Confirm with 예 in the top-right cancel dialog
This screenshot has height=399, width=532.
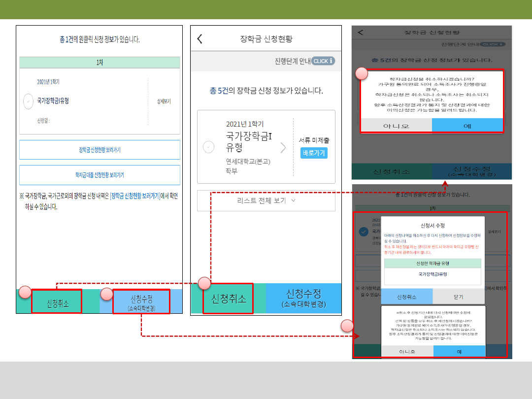pyautogui.click(x=467, y=126)
